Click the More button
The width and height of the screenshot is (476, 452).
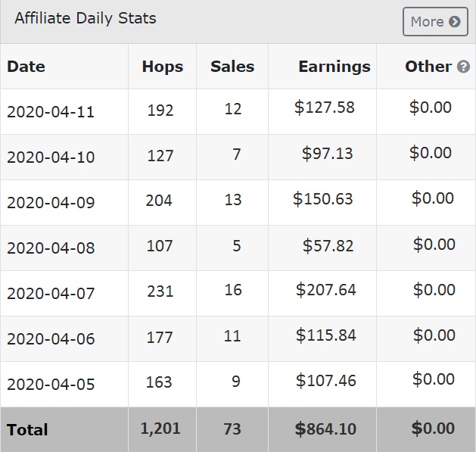435,21
